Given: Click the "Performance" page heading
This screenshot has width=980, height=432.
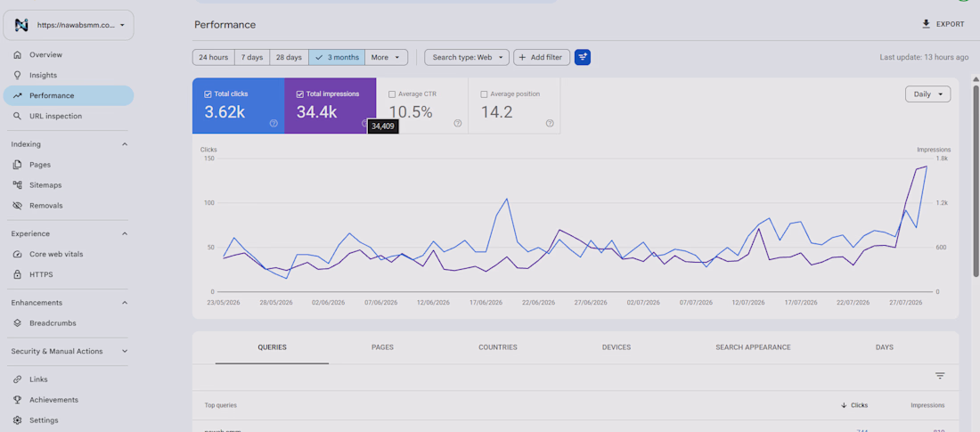Looking at the screenshot, I should (225, 25).
